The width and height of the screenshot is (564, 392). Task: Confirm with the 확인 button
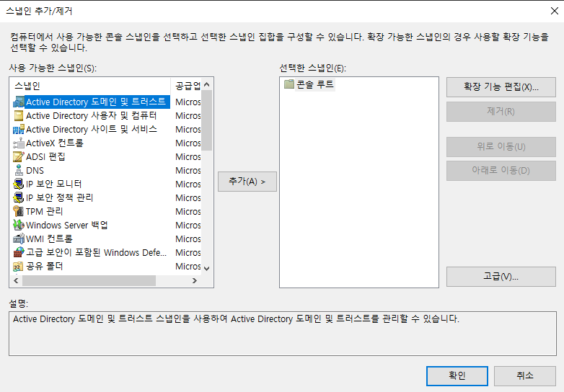click(x=457, y=376)
